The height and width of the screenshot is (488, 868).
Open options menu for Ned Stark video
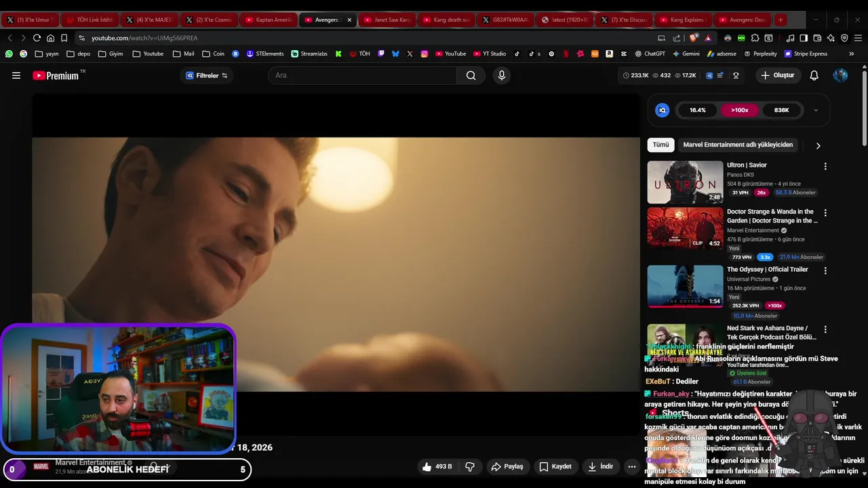pyautogui.click(x=825, y=329)
